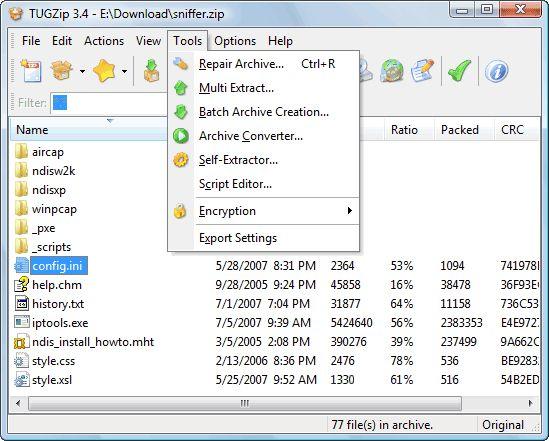Screen dimensions: 549x441
Task: Click the gear icon beside Self-Extractor
Action: tap(181, 160)
